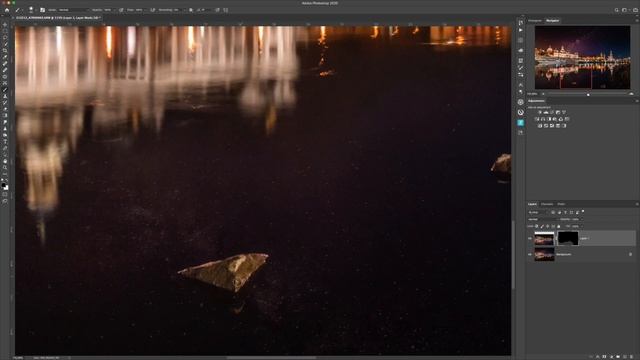The height and width of the screenshot is (360, 640).
Task: Go to the Home screen icon
Action: pos(7,10)
